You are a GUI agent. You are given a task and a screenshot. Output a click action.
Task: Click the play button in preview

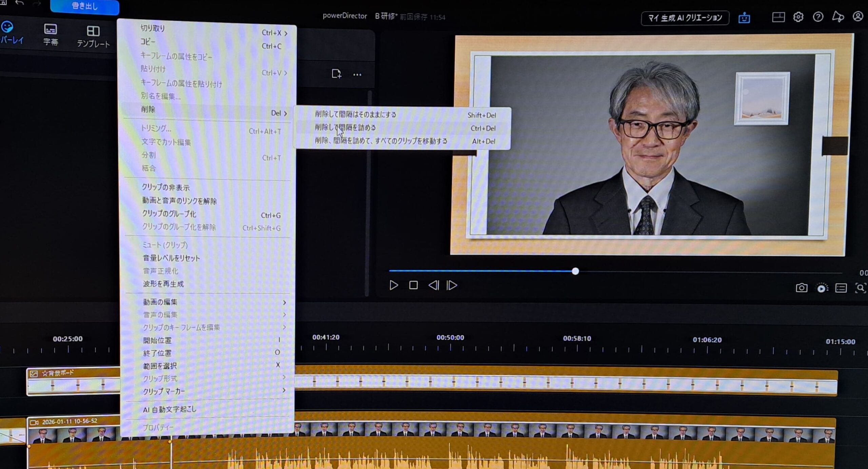click(393, 285)
